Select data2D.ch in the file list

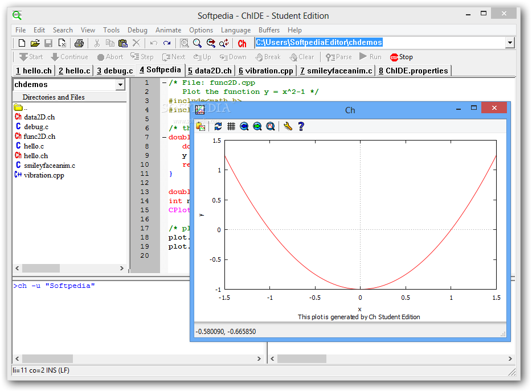(x=35, y=117)
